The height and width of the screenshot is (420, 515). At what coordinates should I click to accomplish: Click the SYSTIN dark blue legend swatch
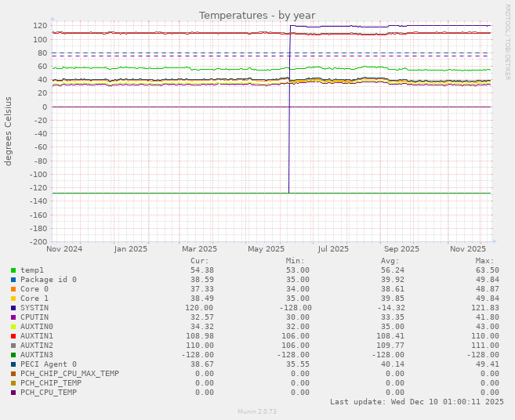pos(13,308)
